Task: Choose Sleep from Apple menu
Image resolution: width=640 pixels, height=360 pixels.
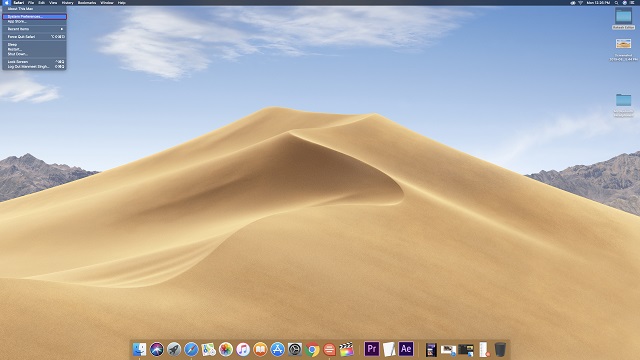Action: 34,44
